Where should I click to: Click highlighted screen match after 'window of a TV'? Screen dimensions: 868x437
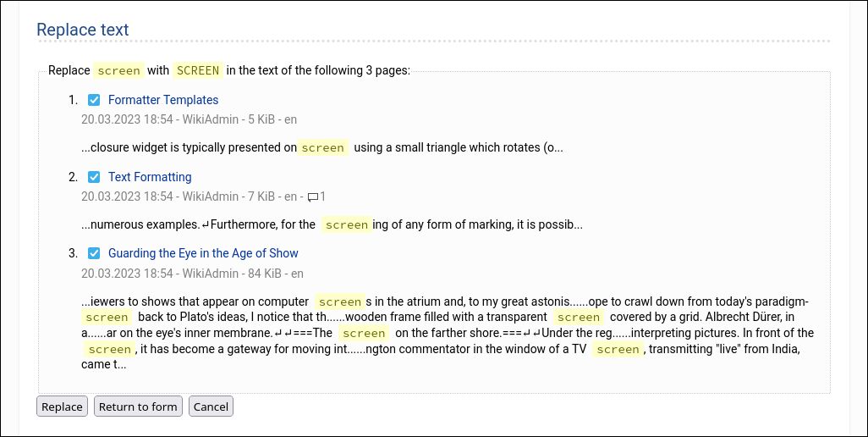(618, 349)
